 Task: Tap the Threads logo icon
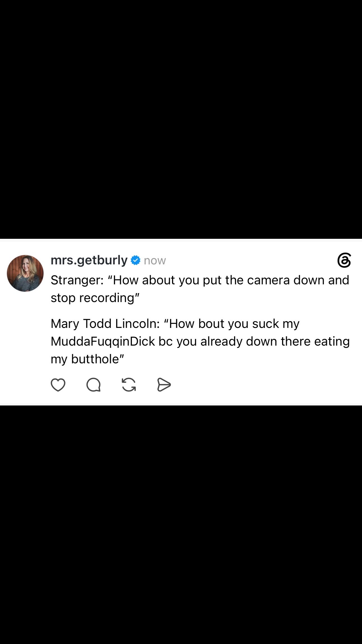click(344, 260)
